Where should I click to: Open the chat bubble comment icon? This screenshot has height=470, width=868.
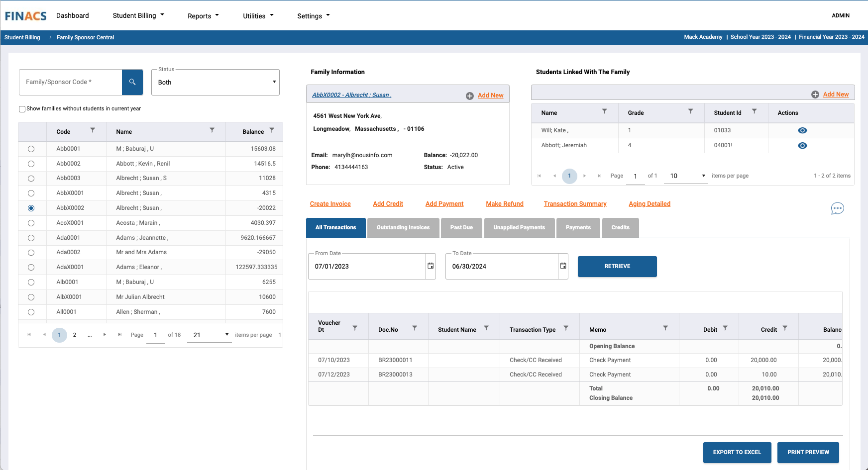[837, 208]
